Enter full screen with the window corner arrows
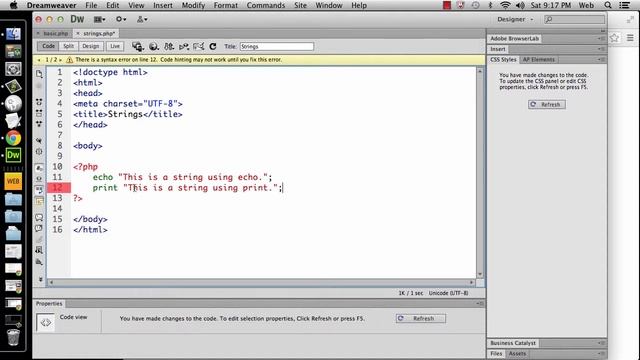The image size is (640, 360). [x=630, y=19]
